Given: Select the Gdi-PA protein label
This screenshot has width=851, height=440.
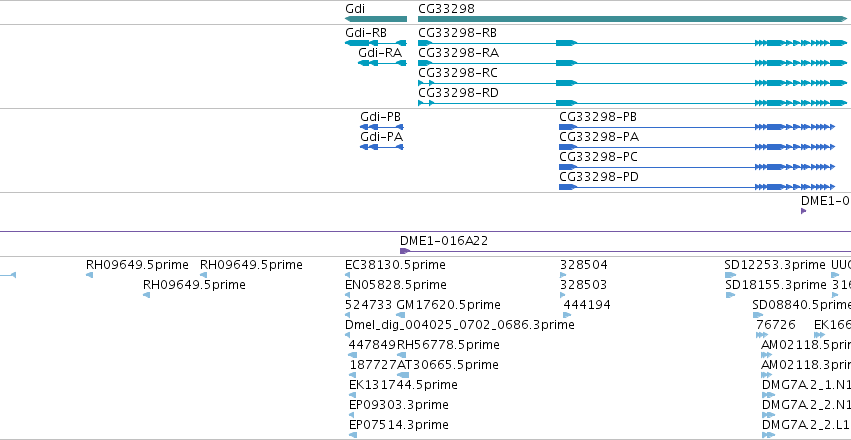Looking at the screenshot, I should click(382, 137).
